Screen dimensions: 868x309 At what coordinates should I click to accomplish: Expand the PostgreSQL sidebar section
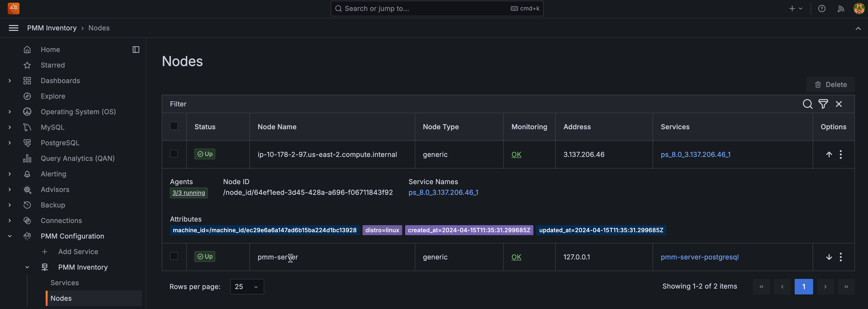pyautogui.click(x=10, y=143)
